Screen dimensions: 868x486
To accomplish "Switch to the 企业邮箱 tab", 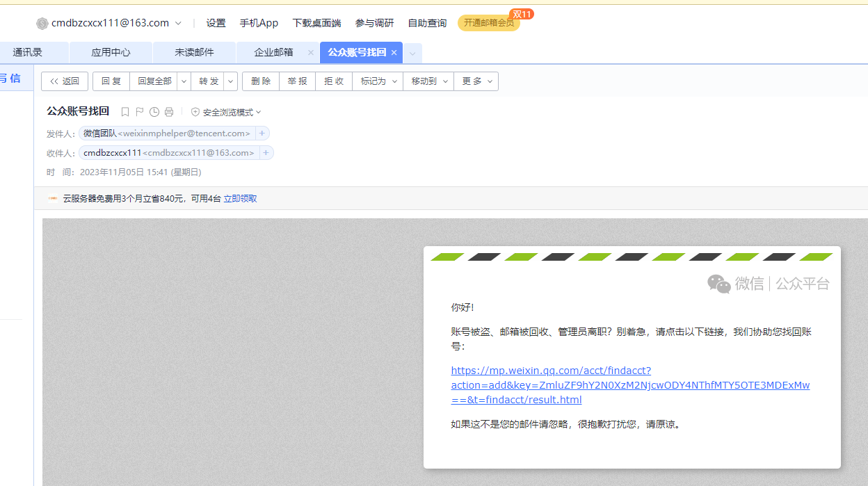I will (x=273, y=52).
